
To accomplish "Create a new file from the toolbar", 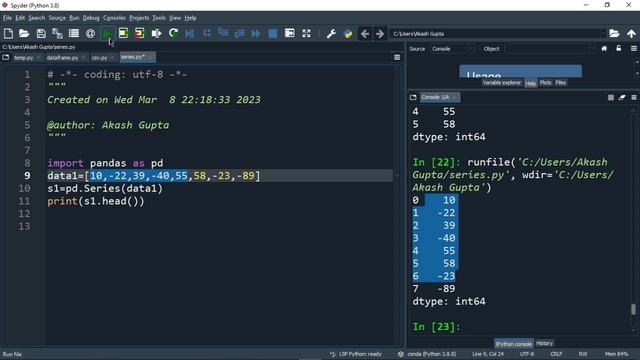I will (8, 33).
